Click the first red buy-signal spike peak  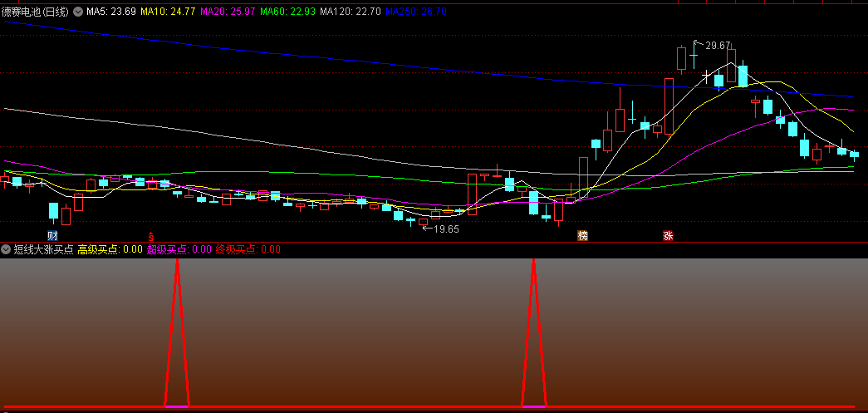177,260
